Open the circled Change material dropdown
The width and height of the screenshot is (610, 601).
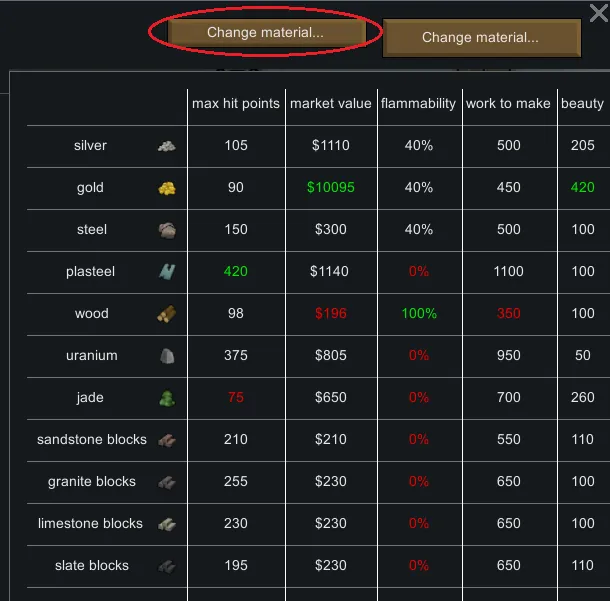(265, 33)
